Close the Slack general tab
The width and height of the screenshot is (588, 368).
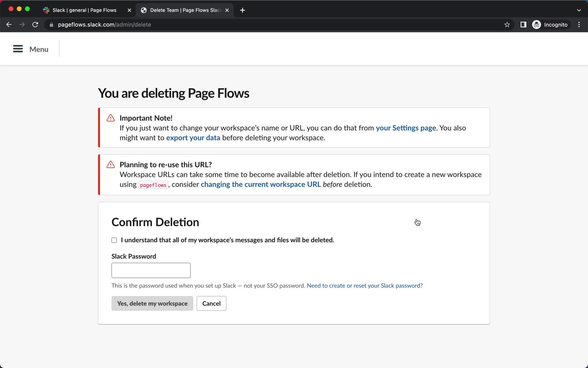pos(129,10)
